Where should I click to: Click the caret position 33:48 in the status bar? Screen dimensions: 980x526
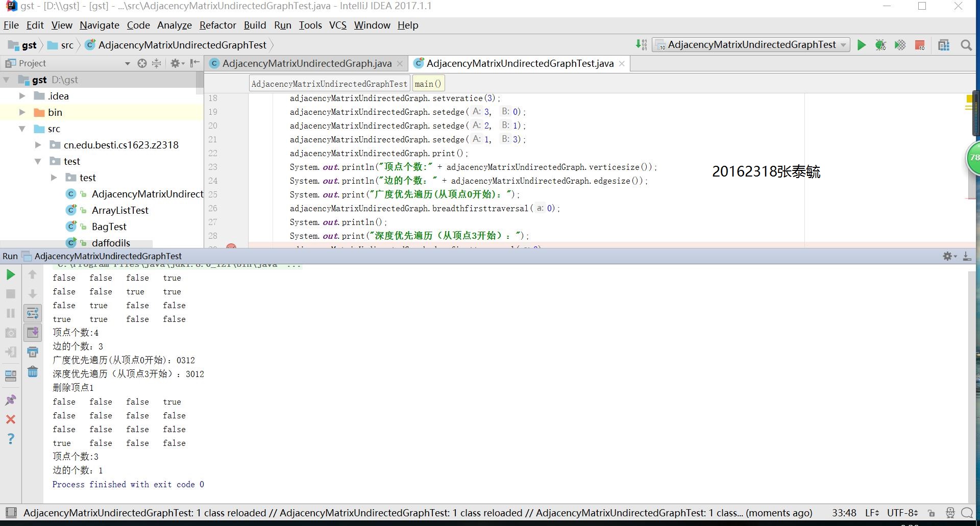click(844, 513)
